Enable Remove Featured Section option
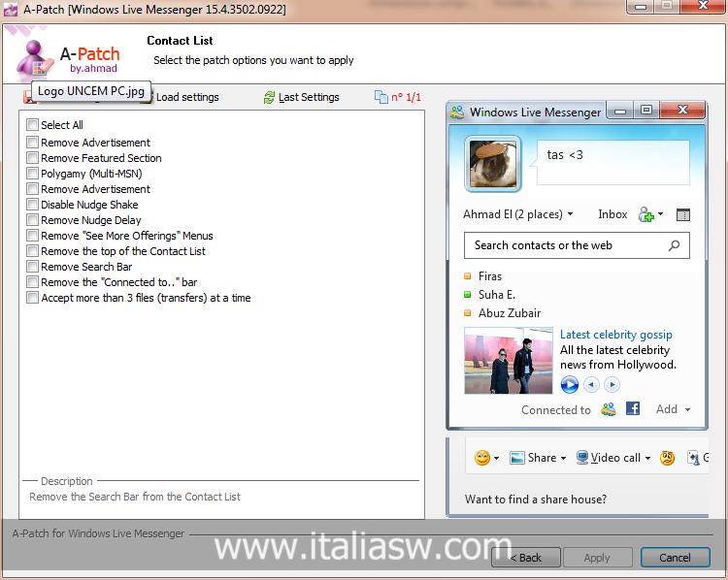Image resolution: width=728 pixels, height=580 pixels. click(x=32, y=158)
